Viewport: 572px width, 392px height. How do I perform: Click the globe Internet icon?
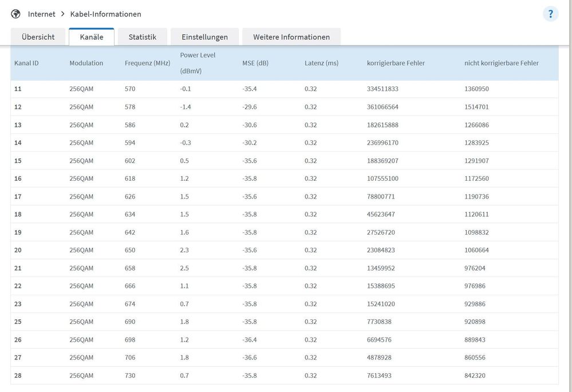coord(15,14)
